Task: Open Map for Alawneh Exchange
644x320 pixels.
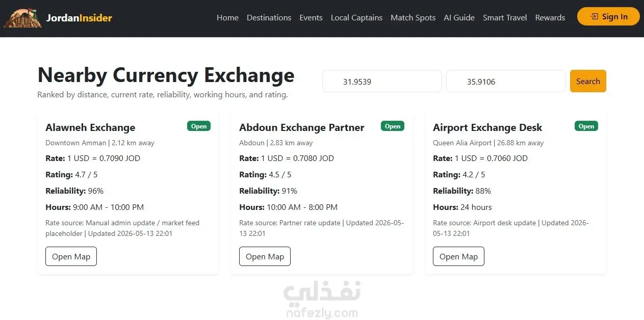Action: (71, 256)
